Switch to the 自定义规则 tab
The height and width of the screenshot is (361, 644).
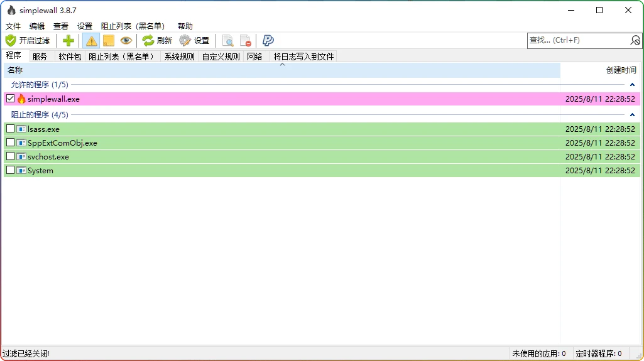point(221,57)
